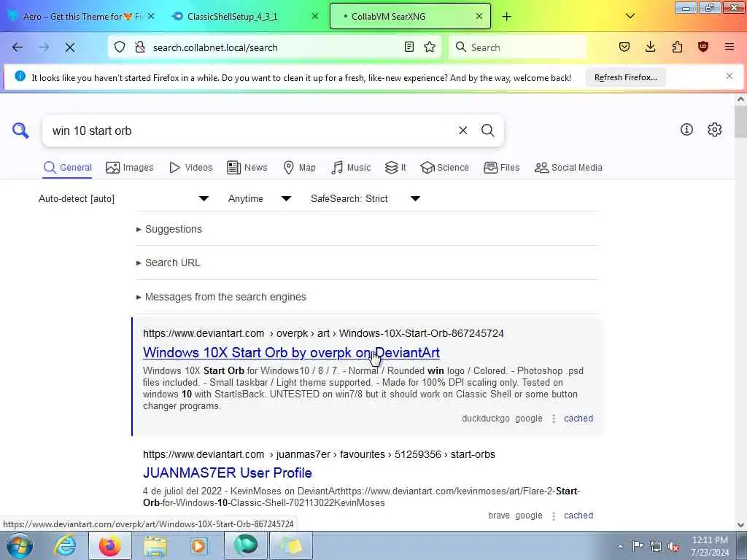This screenshot has height=560, width=747.
Task: Select the Science search category
Action: [x=444, y=168]
